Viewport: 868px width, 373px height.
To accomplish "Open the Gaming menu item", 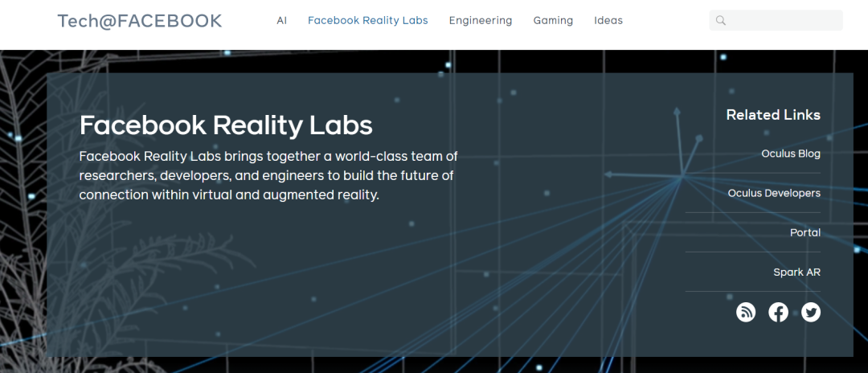I will tap(553, 21).
